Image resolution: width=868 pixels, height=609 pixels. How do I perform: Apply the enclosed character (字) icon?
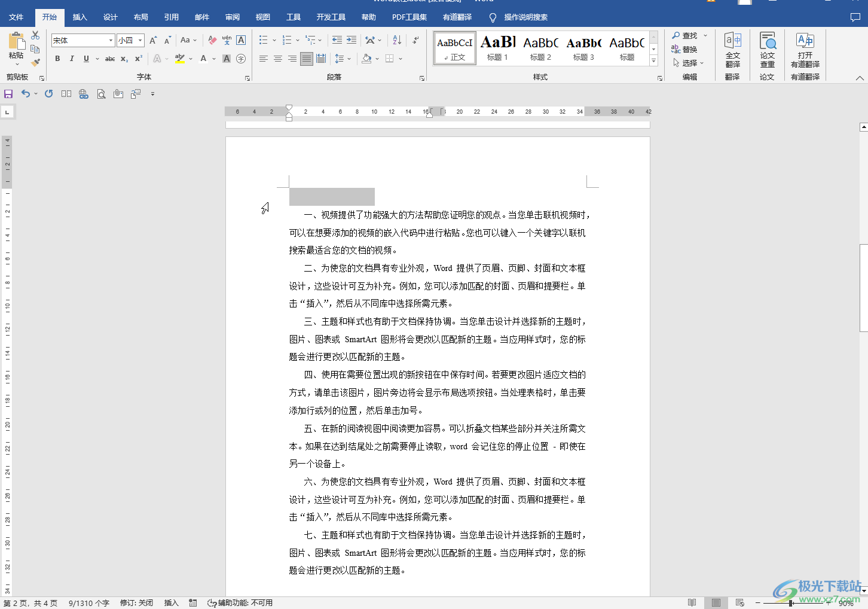pos(241,59)
